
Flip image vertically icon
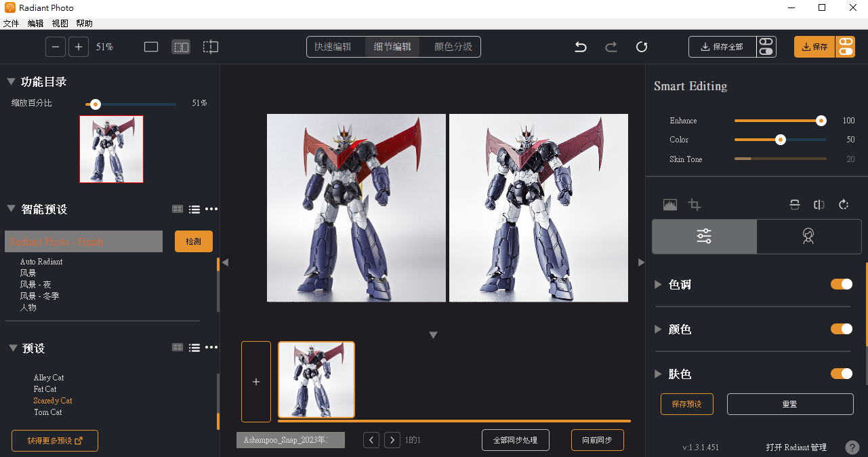(x=795, y=205)
